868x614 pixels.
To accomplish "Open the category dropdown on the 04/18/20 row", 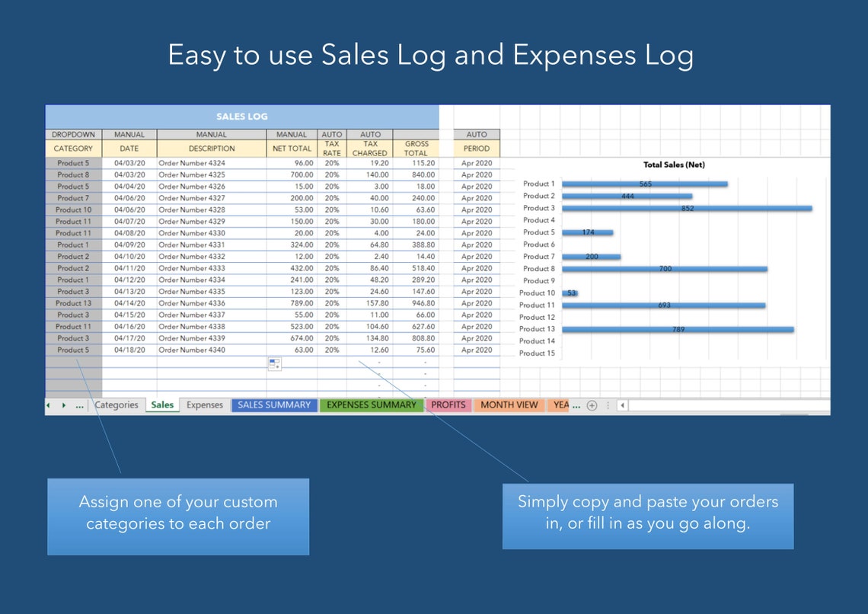I will click(x=72, y=349).
